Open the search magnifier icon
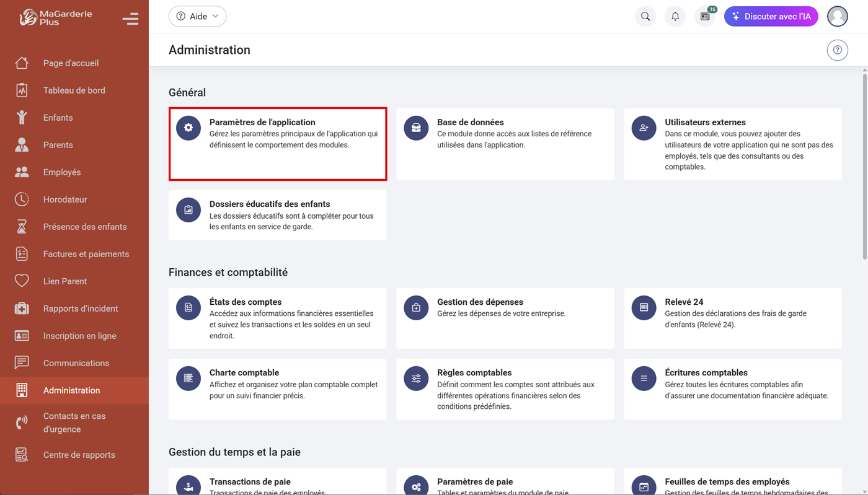The width and height of the screenshot is (868, 495). click(645, 16)
